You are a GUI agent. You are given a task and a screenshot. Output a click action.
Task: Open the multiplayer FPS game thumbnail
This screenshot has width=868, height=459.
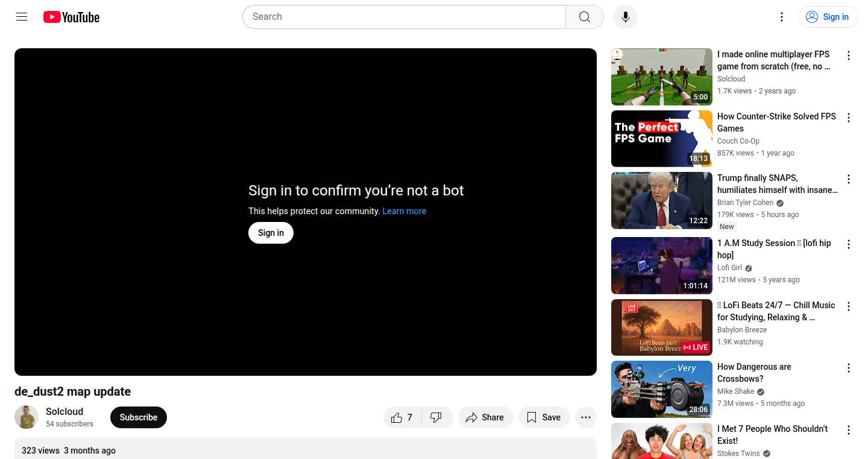pyautogui.click(x=662, y=77)
